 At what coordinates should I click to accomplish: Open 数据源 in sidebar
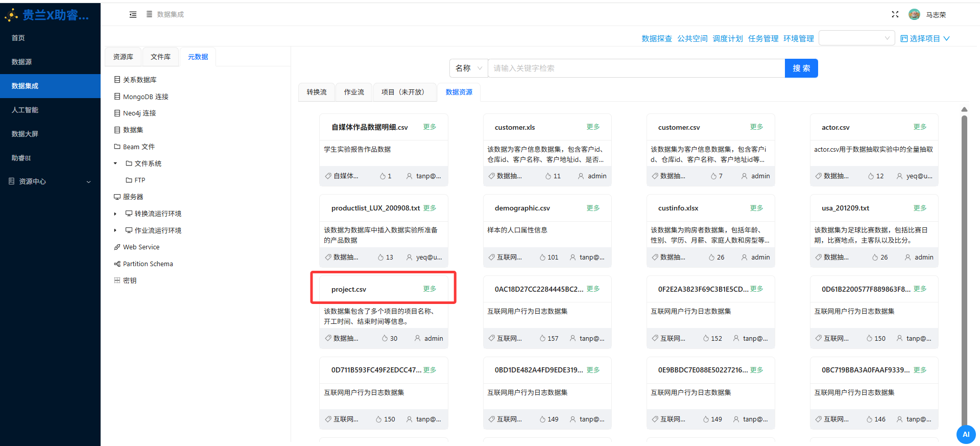coord(50,62)
